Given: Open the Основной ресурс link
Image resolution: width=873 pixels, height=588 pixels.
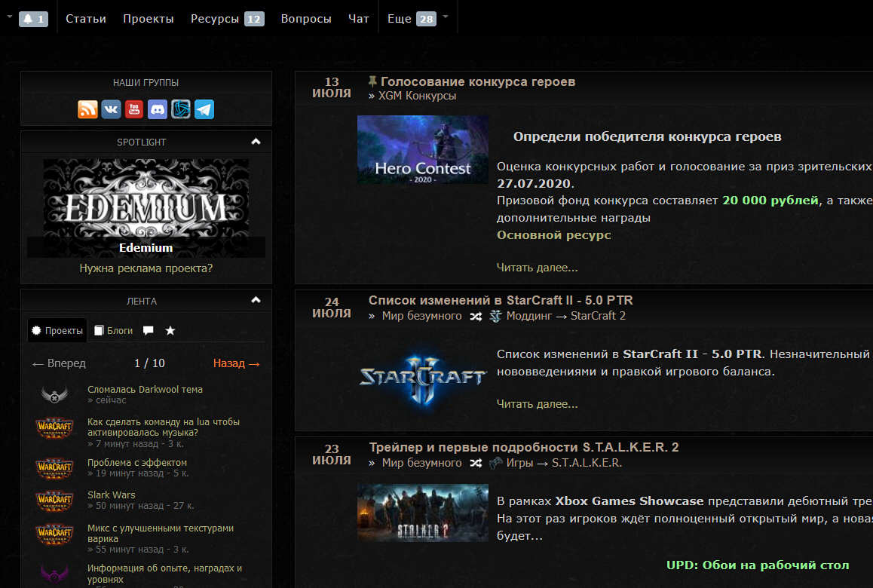Looking at the screenshot, I should pos(554,235).
